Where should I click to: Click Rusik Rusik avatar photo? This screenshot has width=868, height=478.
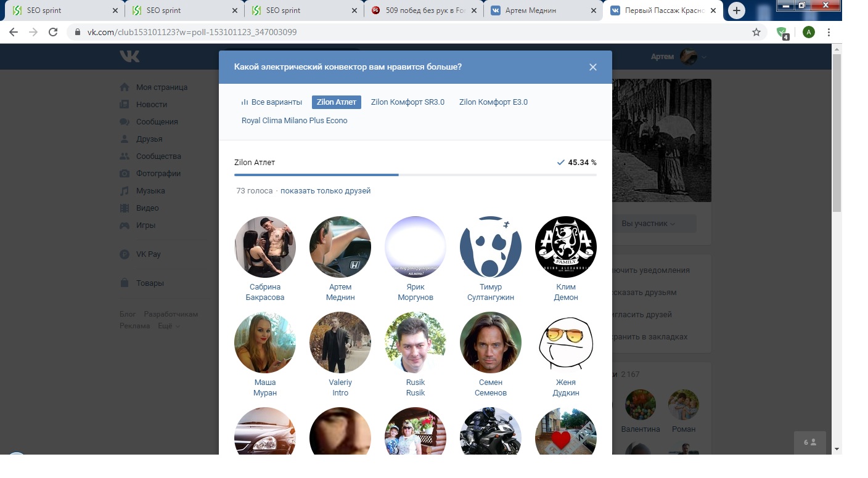[416, 342]
